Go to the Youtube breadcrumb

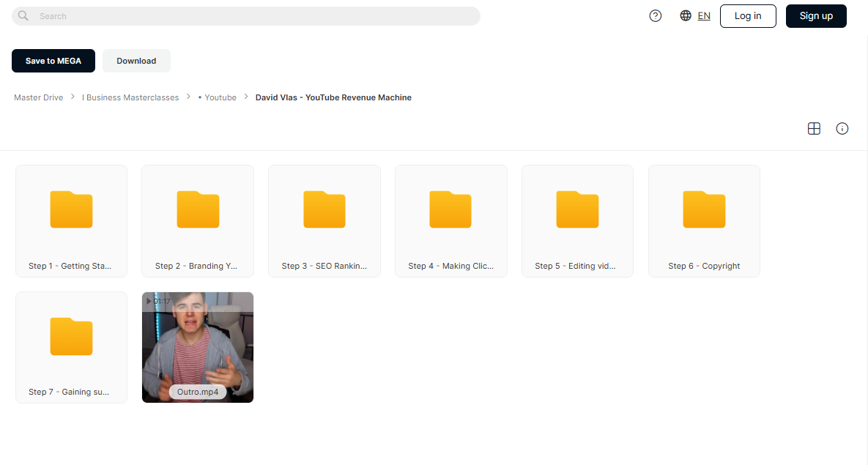(x=218, y=97)
